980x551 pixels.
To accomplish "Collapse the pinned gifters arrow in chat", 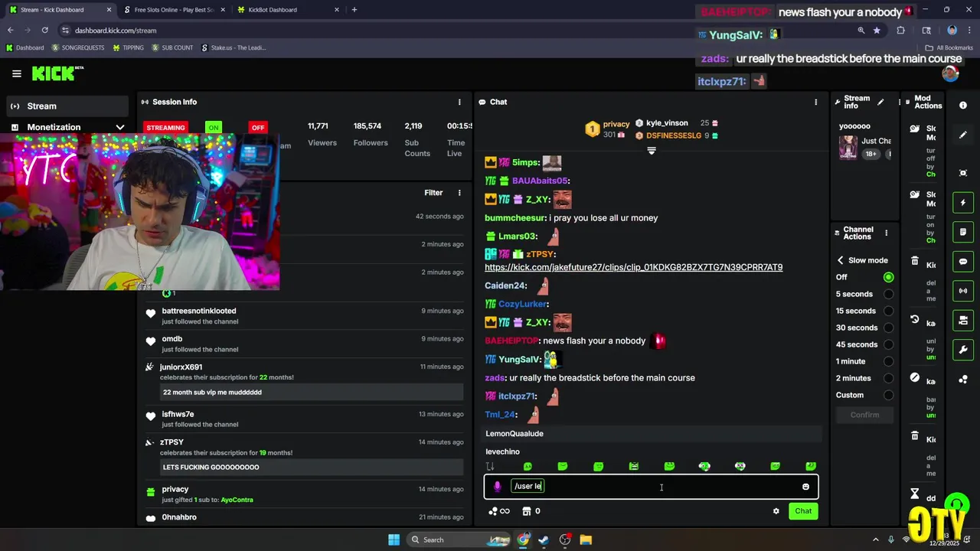I will [x=652, y=152].
